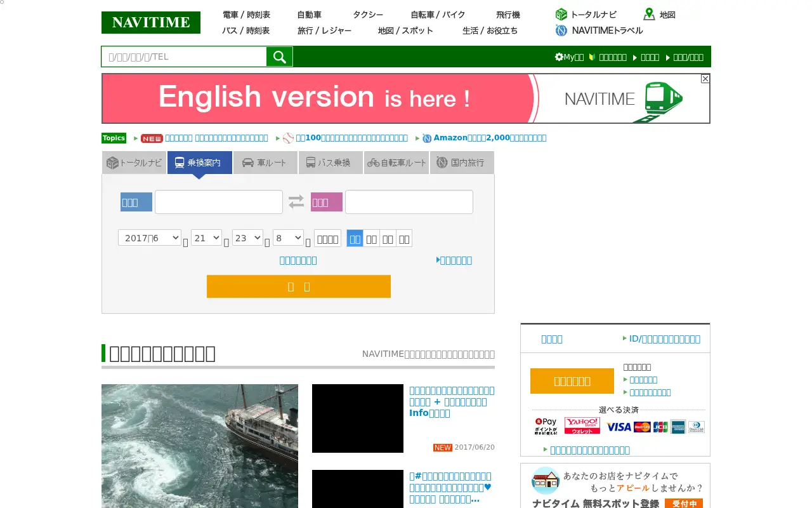
Task: Click the current time button beside minutes
Action: point(327,239)
